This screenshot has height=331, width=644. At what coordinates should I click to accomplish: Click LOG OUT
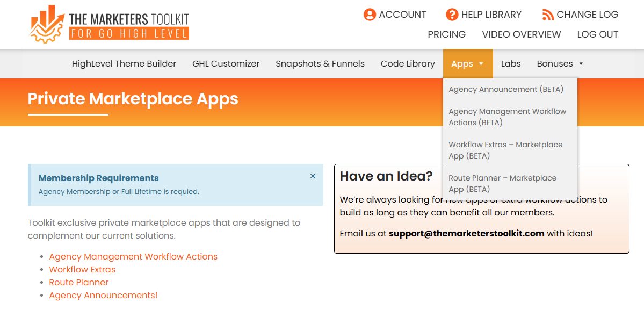[x=598, y=34]
